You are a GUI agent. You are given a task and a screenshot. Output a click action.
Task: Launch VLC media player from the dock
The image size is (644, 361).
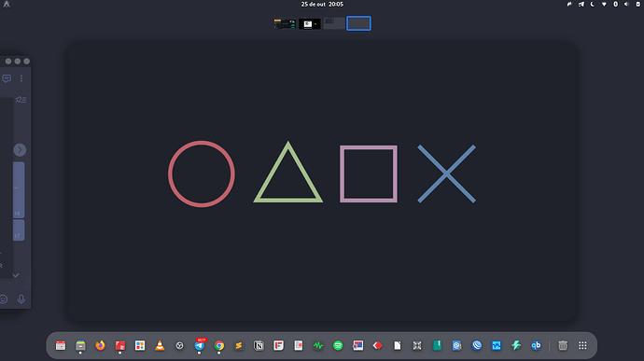pos(160,345)
